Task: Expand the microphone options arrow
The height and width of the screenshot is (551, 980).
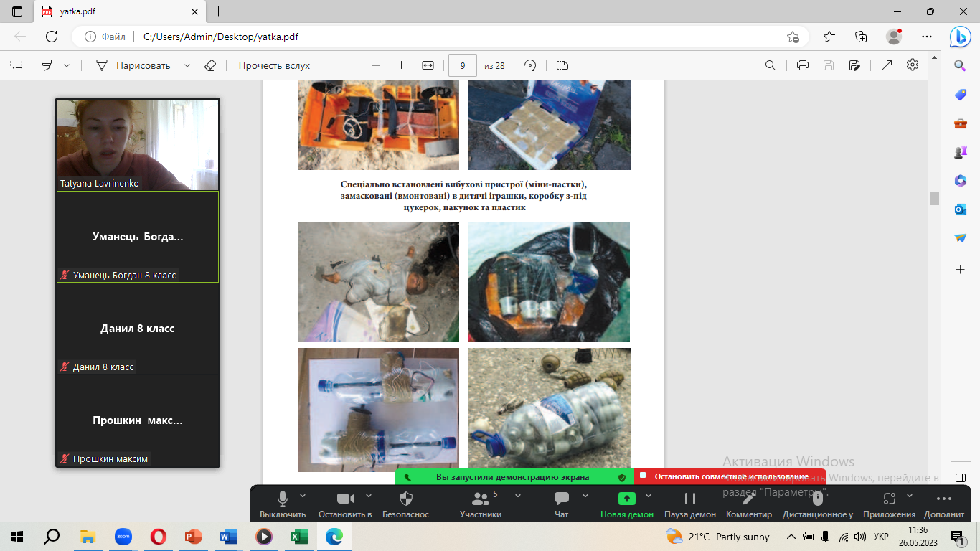Action: point(303,496)
